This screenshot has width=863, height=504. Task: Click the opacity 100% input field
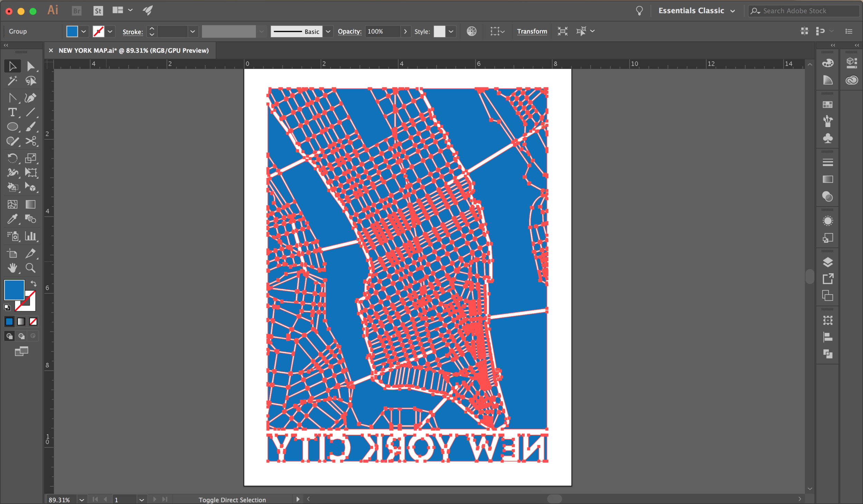[382, 31]
